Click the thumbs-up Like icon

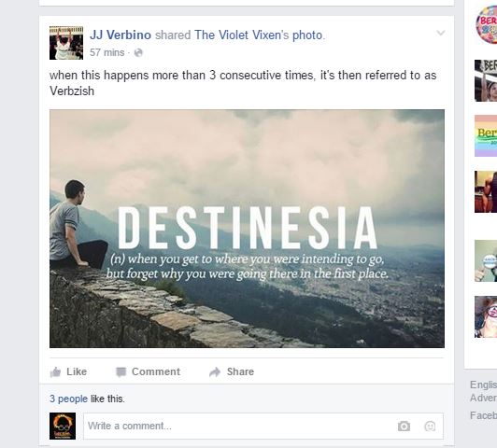[x=55, y=371]
